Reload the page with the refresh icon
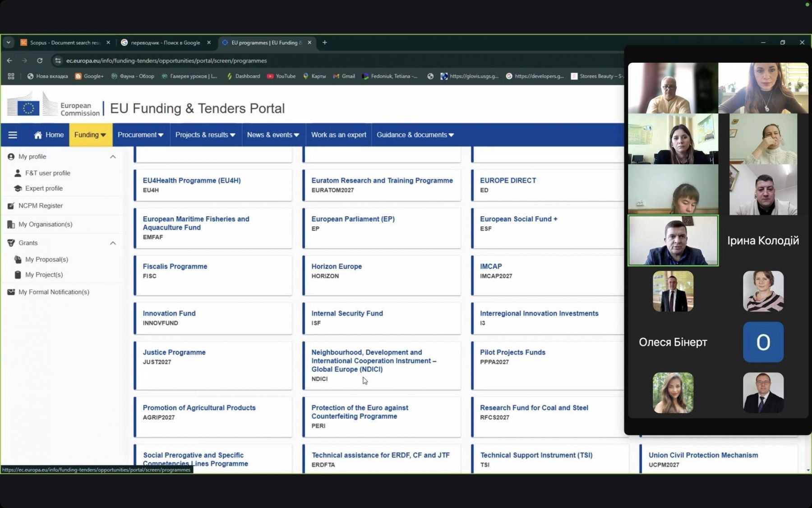This screenshot has height=508, width=812. 40,61
